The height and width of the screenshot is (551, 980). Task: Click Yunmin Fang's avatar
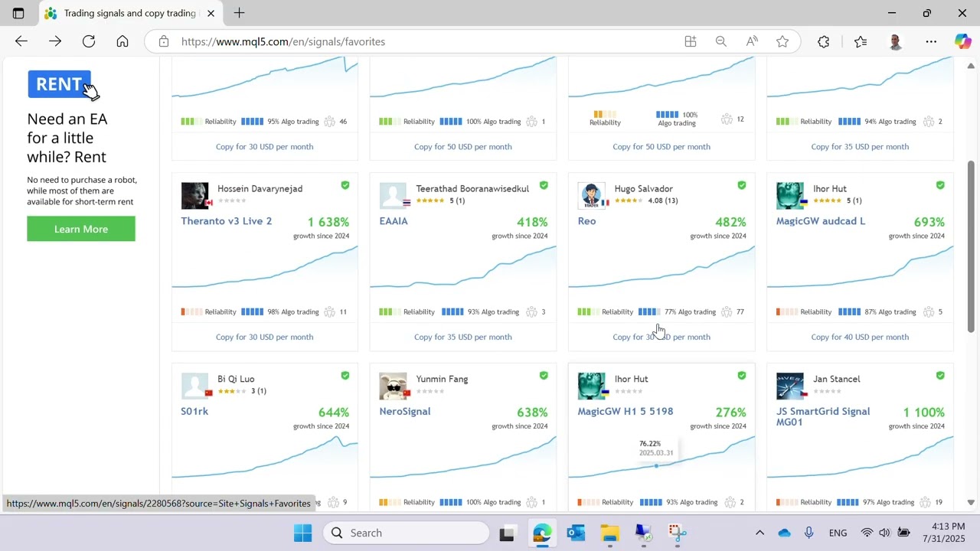393,386
